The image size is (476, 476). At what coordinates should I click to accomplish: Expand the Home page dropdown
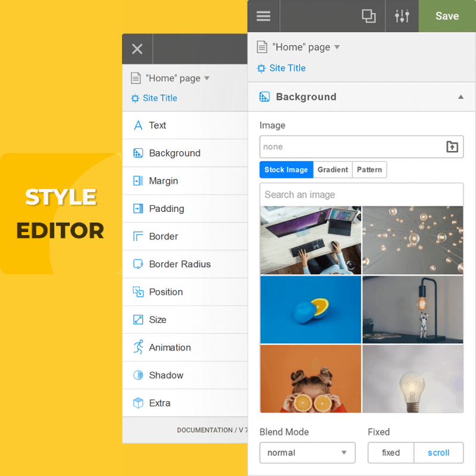point(336,47)
